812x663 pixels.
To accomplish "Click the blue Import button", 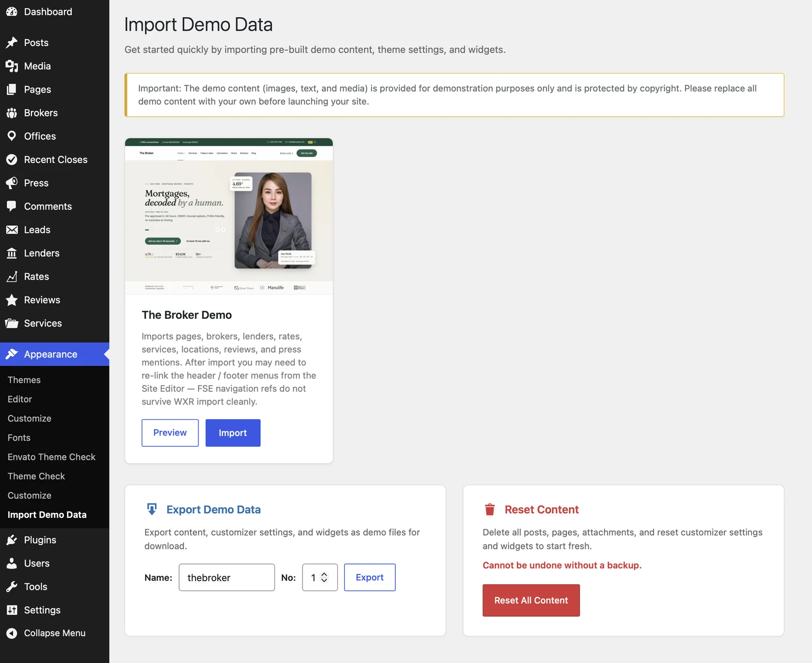I will coord(233,433).
